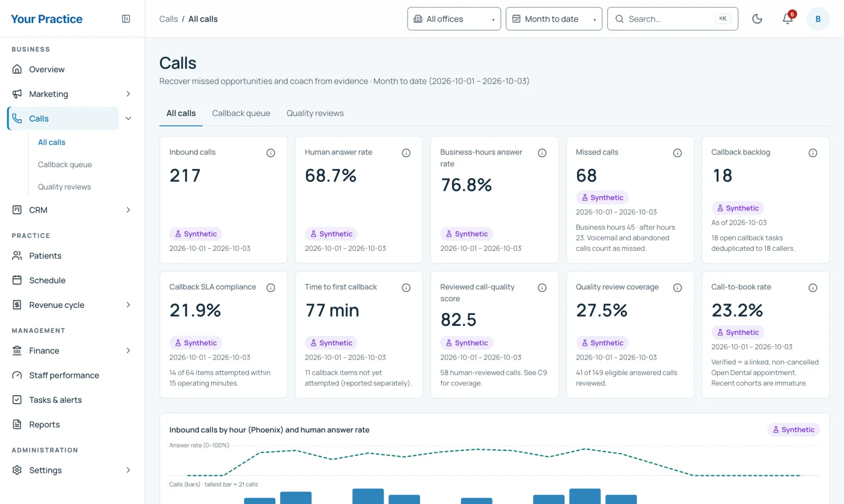
Task: Switch to Quality reviews tab
Action: [x=315, y=113]
